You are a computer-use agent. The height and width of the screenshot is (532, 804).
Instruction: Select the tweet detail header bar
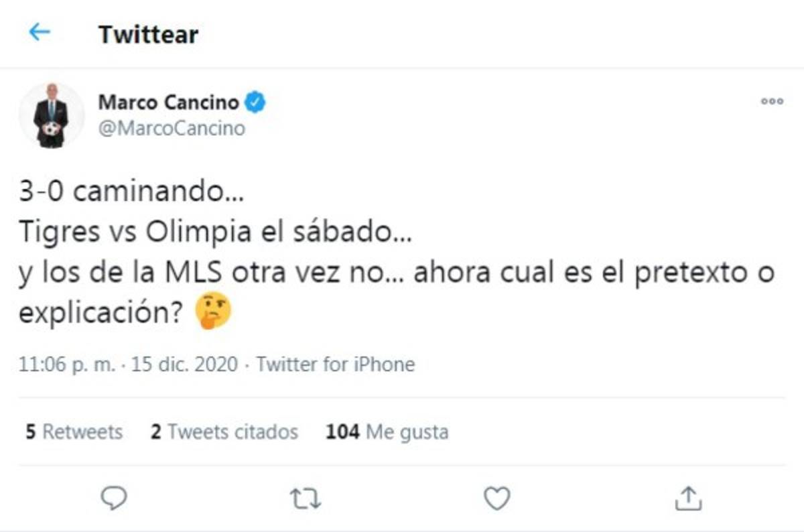(402, 34)
